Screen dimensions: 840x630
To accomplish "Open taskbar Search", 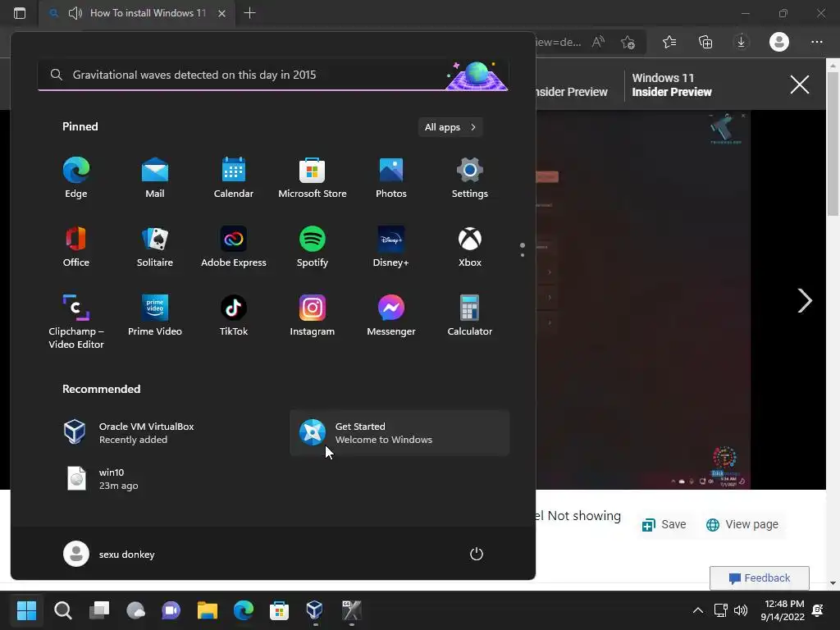I will tap(62, 610).
